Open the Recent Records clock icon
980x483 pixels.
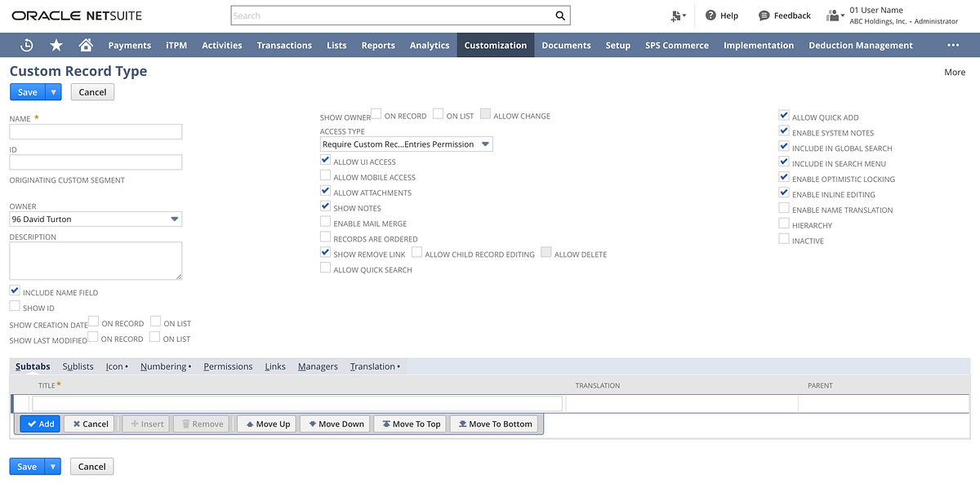(x=25, y=45)
